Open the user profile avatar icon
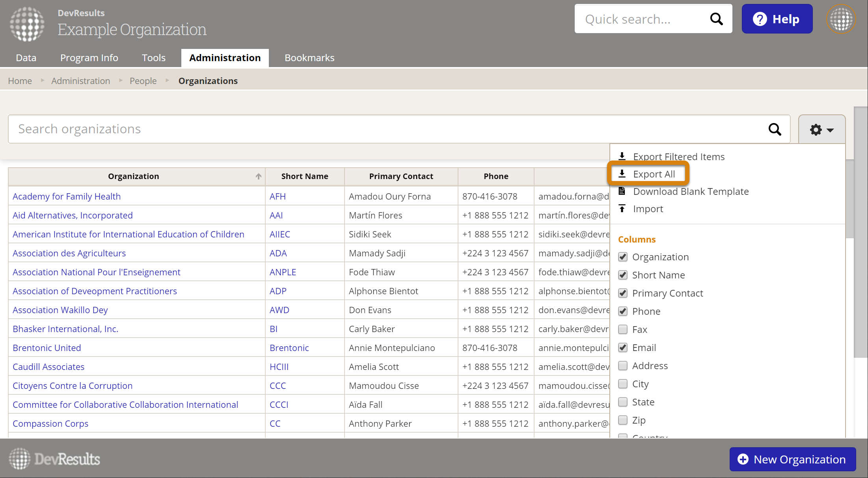Viewport: 868px width, 478px height. (x=841, y=19)
